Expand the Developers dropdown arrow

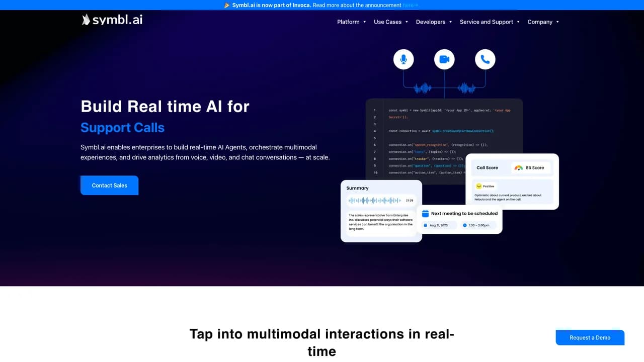[x=450, y=22]
